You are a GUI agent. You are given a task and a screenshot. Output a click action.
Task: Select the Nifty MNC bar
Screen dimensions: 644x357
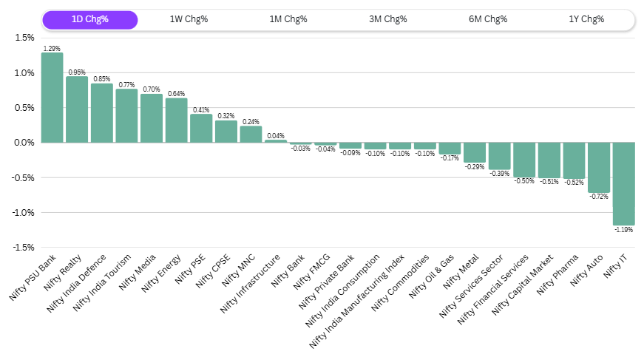[x=251, y=135]
